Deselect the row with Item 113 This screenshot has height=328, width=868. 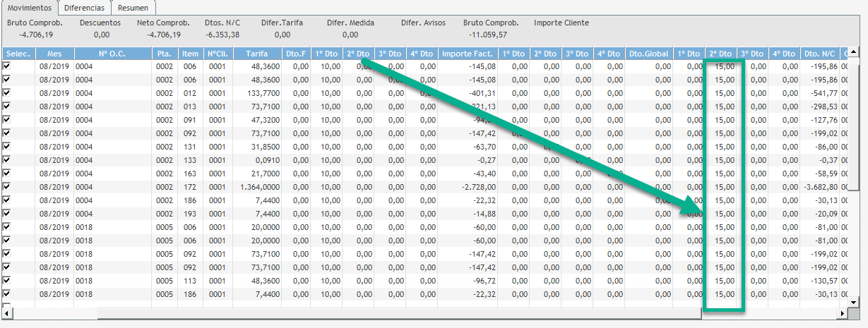pos(7,280)
